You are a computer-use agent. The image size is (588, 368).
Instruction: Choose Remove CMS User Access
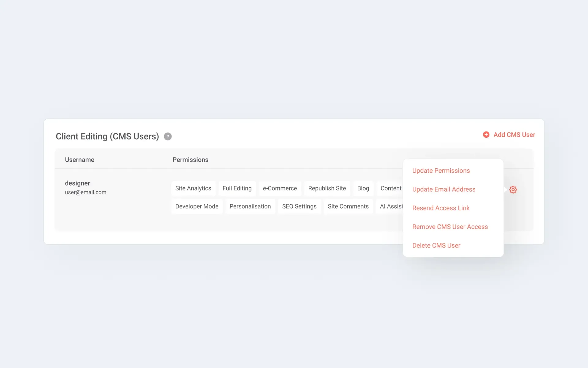450,227
